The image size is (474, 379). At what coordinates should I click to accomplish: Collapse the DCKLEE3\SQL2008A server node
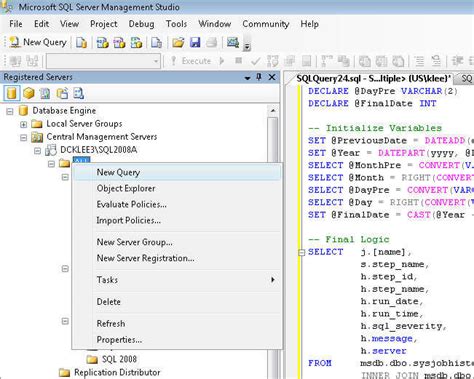[37, 151]
